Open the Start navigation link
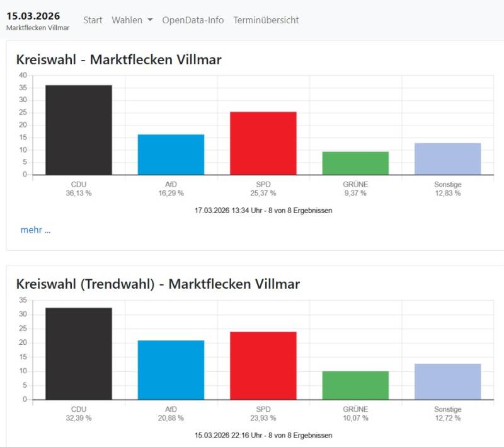The width and height of the screenshot is (504, 447). [x=93, y=20]
